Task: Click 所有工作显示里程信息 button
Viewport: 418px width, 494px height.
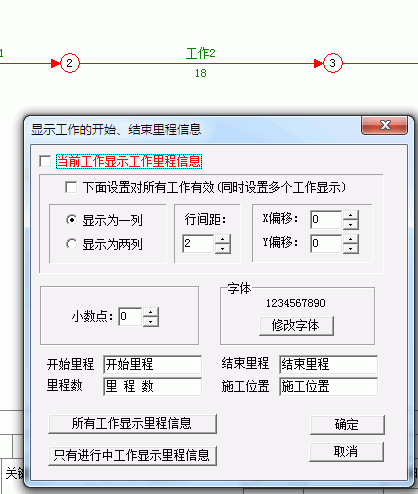Action: click(x=132, y=424)
